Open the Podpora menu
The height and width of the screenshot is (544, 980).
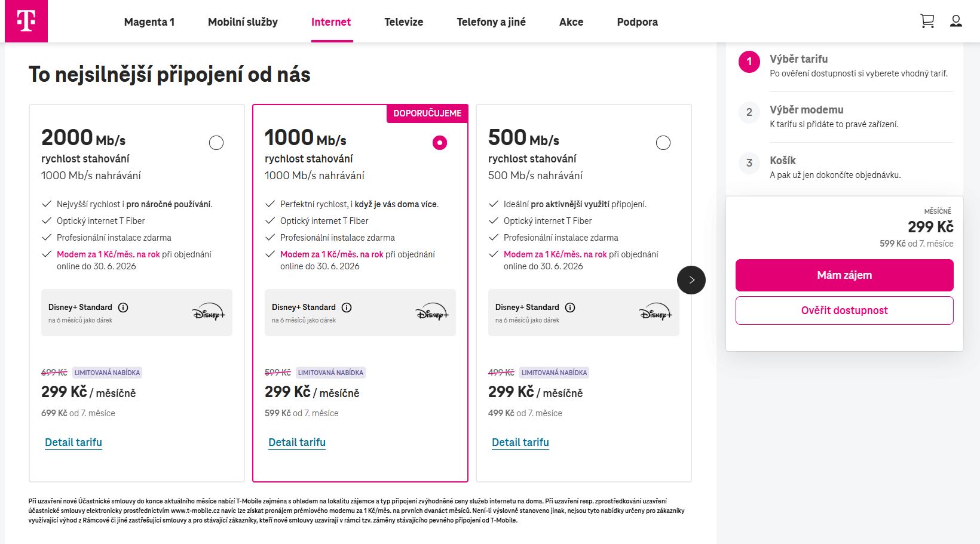[637, 22]
